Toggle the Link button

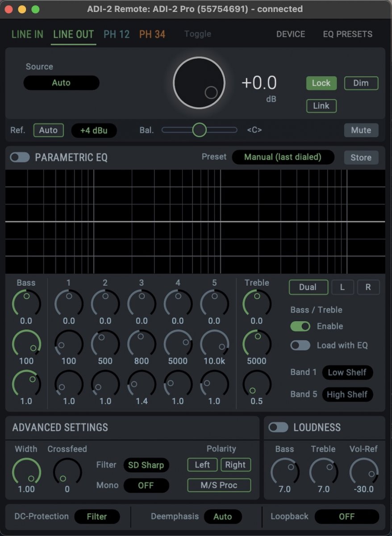coord(321,106)
